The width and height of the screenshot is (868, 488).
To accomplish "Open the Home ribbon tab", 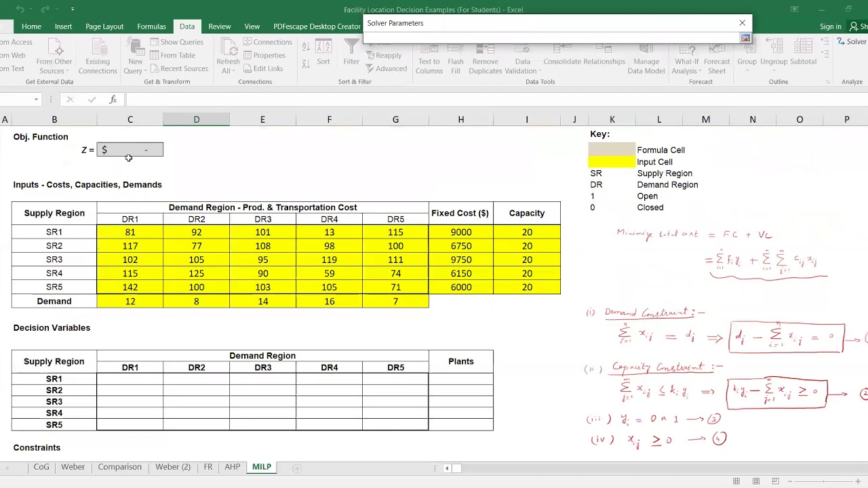I will [31, 26].
